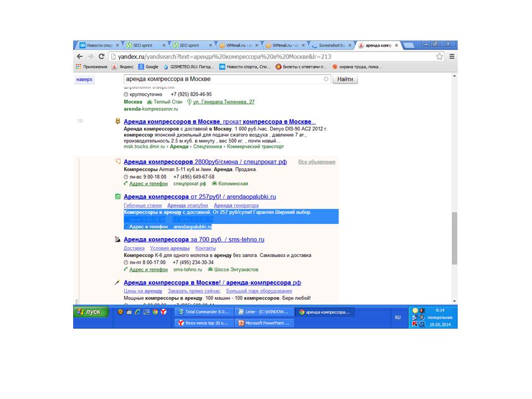
Task: Close the аренда компрессора tab
Action: coord(396,45)
